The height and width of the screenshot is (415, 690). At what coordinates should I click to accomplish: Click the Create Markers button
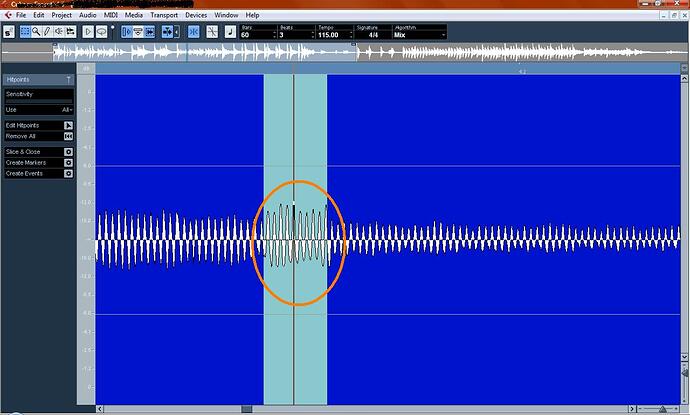coord(39,163)
